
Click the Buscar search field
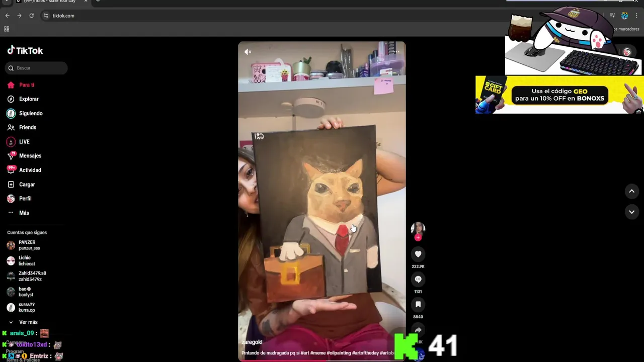tap(36, 68)
